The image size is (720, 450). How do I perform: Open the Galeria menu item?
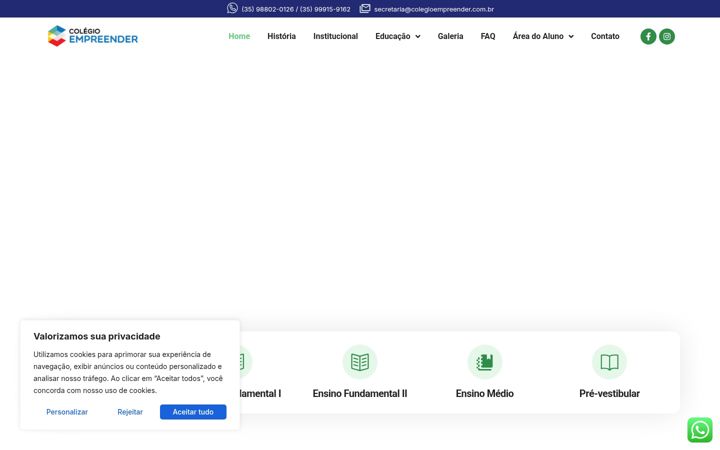pyautogui.click(x=450, y=36)
